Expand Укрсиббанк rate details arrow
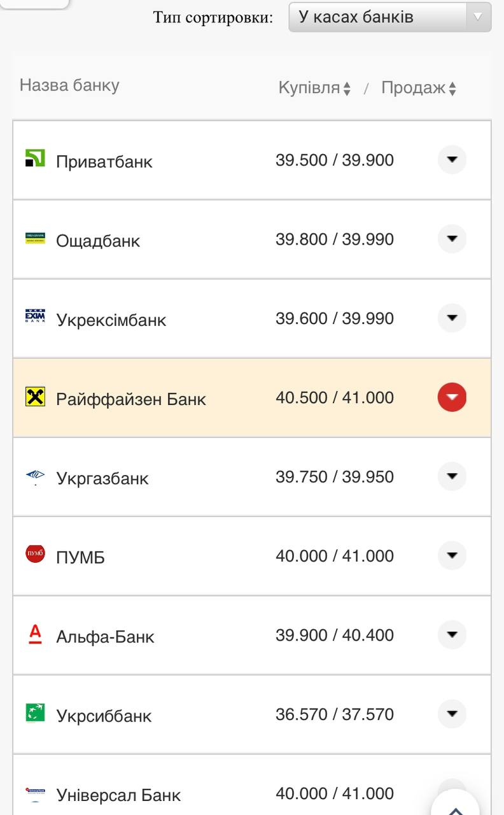 452,714
